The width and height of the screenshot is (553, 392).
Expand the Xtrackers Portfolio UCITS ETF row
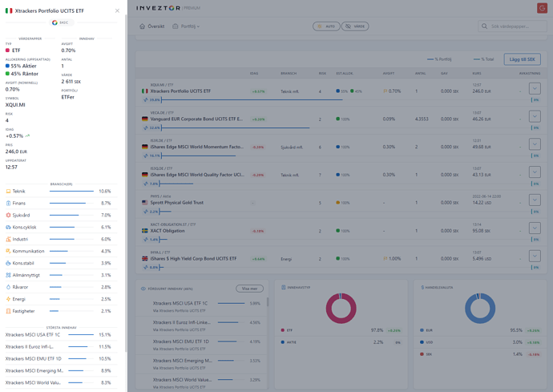(535, 88)
